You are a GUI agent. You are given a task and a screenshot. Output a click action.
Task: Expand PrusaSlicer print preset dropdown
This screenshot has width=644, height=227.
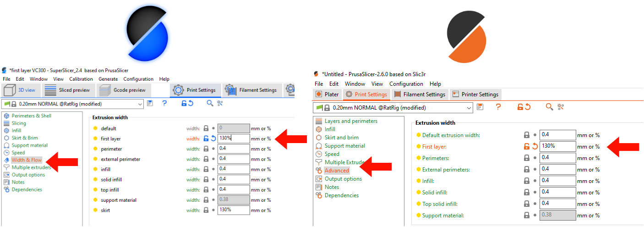[x=469, y=108]
